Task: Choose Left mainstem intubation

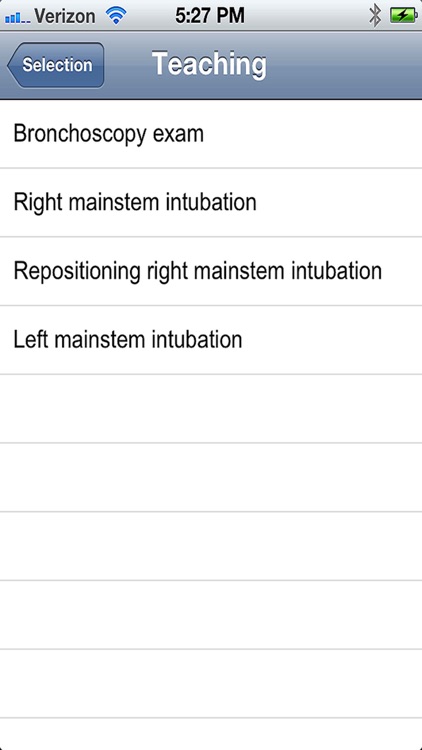Action: [211, 340]
